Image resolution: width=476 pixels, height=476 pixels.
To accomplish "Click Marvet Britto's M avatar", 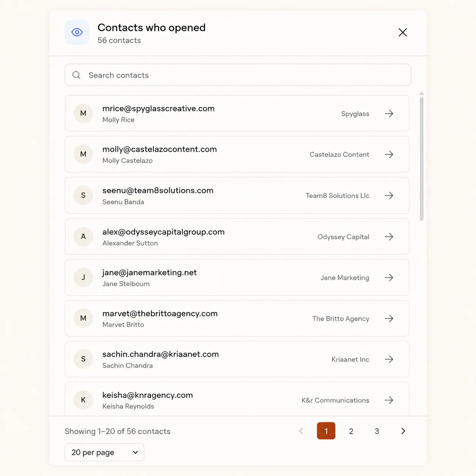I will tap(84, 318).
